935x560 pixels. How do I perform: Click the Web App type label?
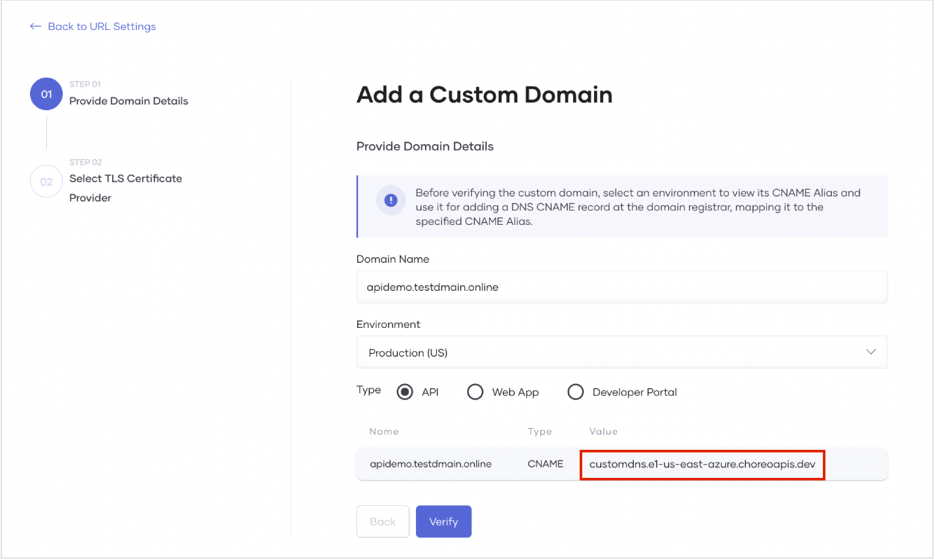tap(515, 392)
